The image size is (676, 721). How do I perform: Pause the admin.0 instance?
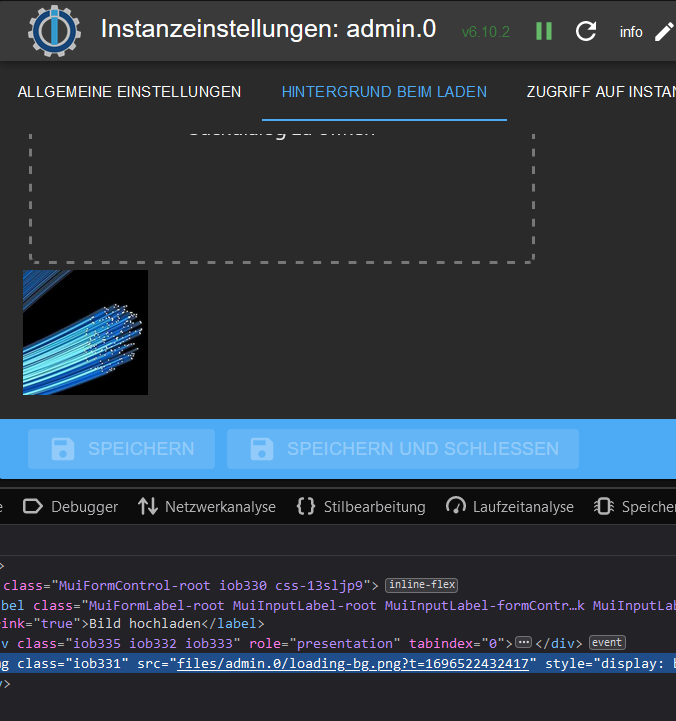pyautogui.click(x=544, y=31)
